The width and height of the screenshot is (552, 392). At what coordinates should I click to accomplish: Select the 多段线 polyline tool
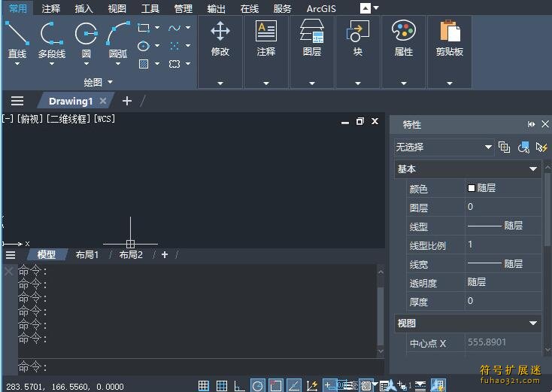[51, 38]
